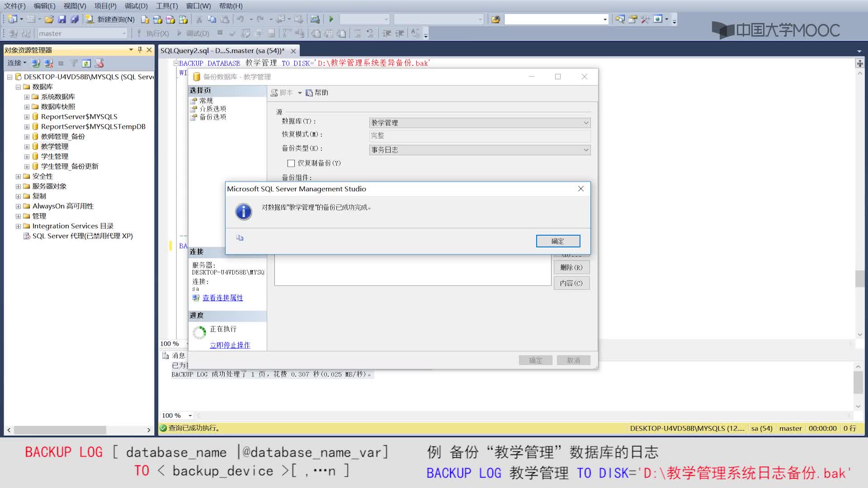Open the 视图(V) menu
The width and height of the screenshot is (868, 488).
tap(75, 6)
